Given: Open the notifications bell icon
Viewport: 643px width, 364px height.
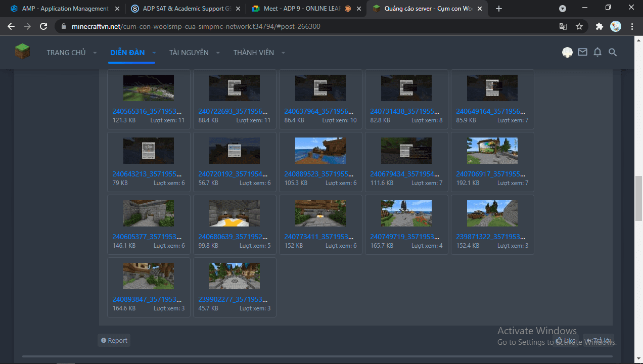Looking at the screenshot, I should [x=598, y=52].
